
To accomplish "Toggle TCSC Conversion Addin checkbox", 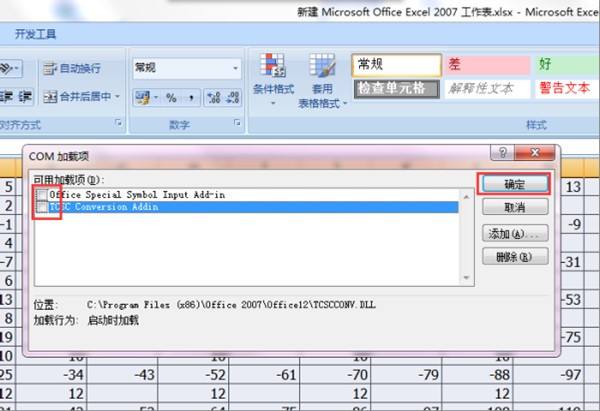I will (42, 207).
